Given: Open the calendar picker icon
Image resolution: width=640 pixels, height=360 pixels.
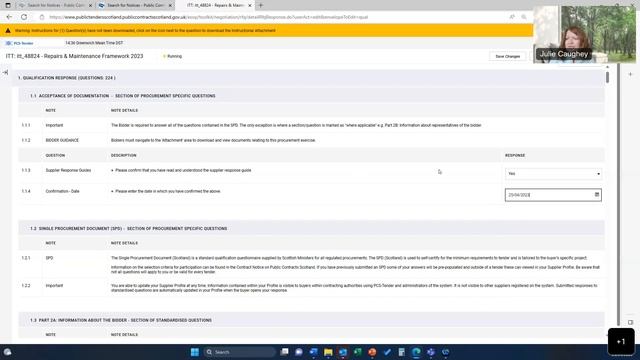Looking at the screenshot, I should (x=597, y=195).
